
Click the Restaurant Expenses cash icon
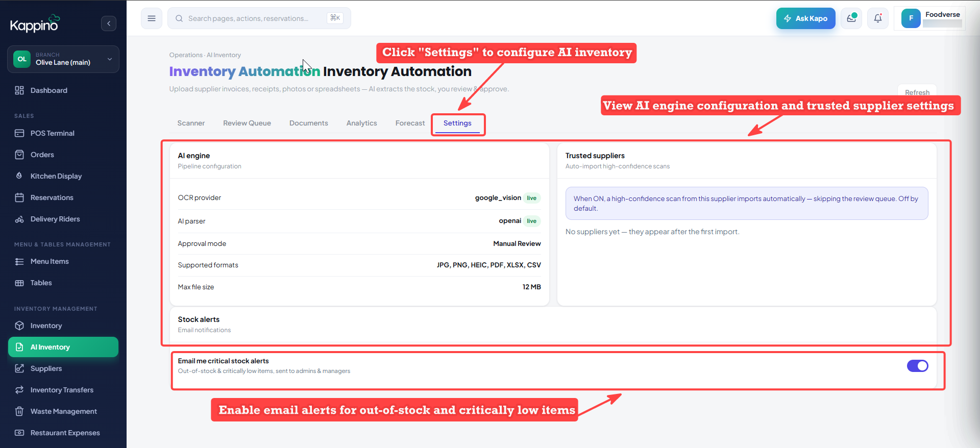(x=19, y=433)
